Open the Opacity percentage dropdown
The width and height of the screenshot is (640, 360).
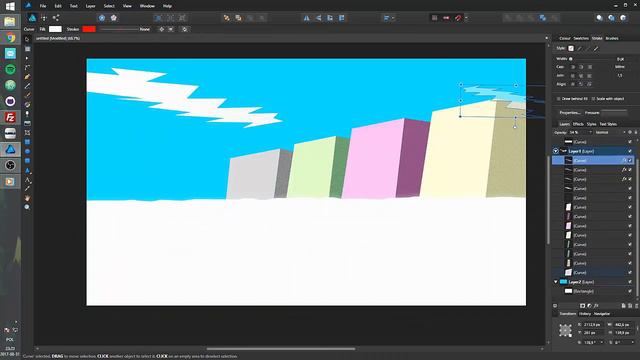(x=590, y=133)
